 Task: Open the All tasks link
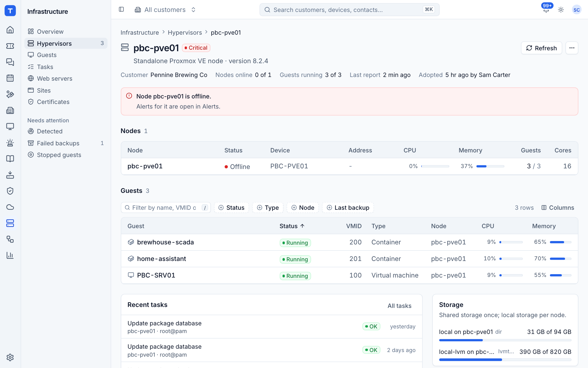(399, 306)
